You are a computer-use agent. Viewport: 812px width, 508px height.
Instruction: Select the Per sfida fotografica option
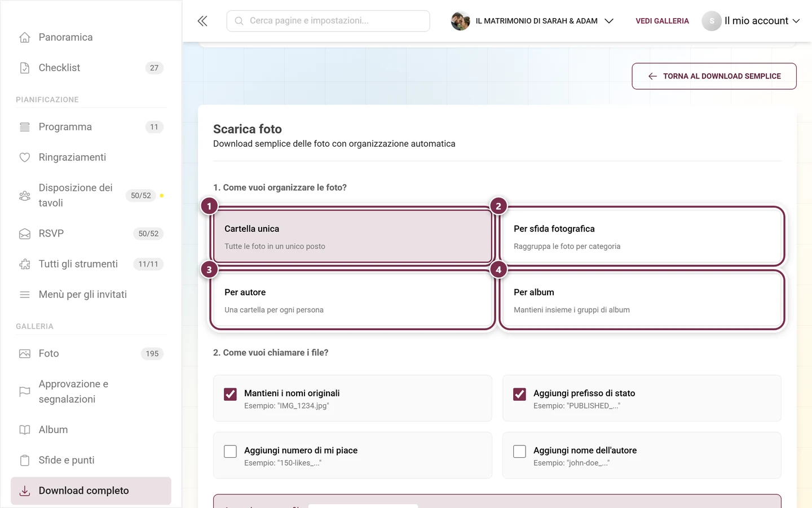click(x=642, y=237)
